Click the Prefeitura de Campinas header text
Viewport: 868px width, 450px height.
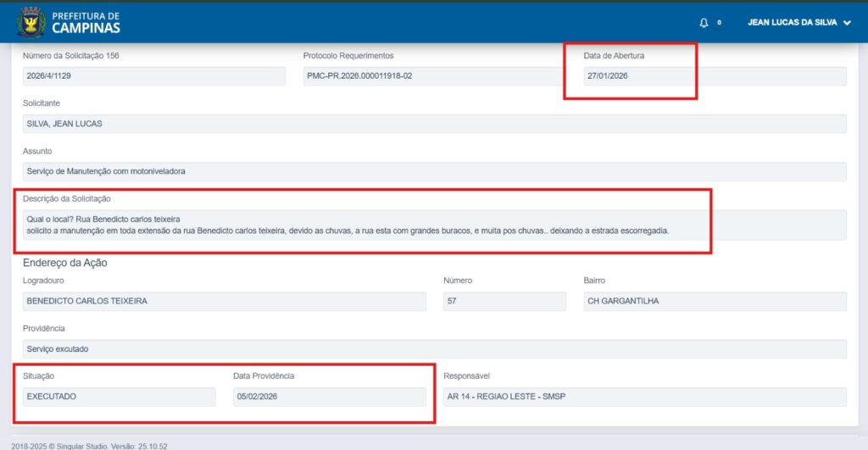coord(86,23)
